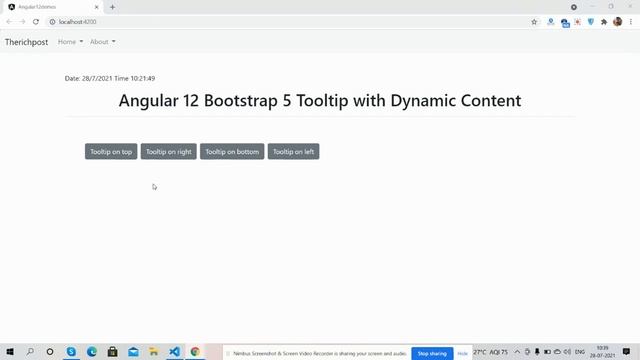The width and height of the screenshot is (640, 360).
Task: Open Microsoft Store from taskbar
Action: pos(112,351)
